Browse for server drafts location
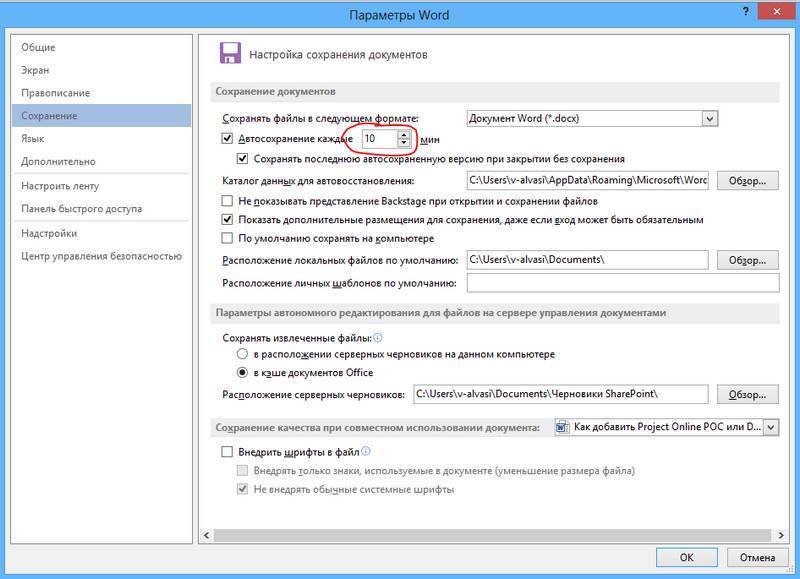 click(747, 395)
